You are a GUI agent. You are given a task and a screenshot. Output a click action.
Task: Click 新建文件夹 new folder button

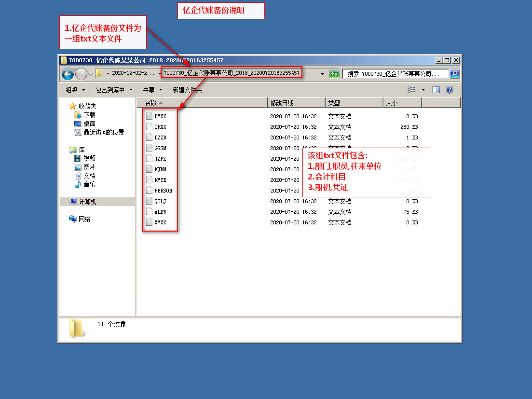tap(187, 90)
